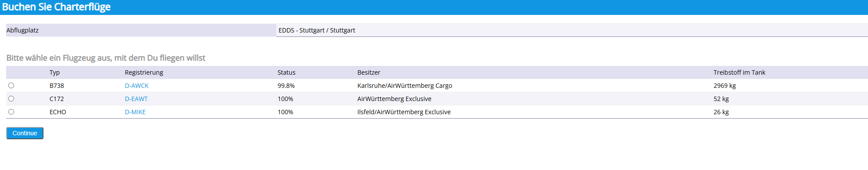Click the Continue button
This screenshot has width=868, height=170.
[x=25, y=133]
